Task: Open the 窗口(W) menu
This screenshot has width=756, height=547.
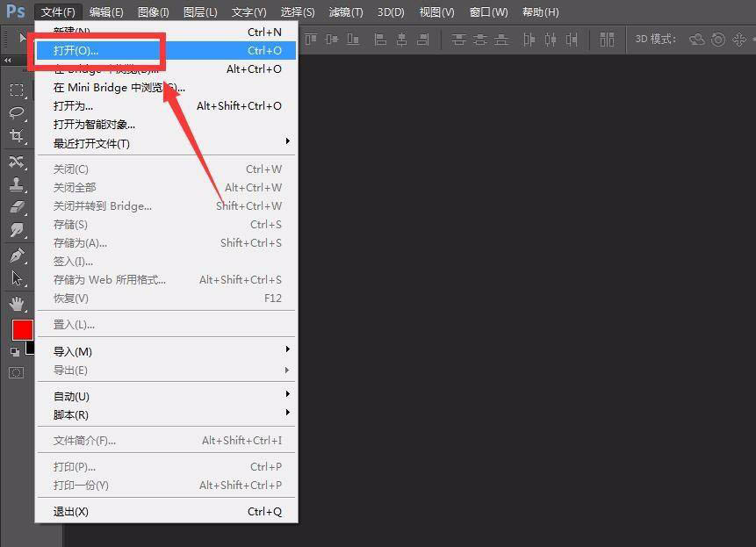Action: (x=488, y=11)
